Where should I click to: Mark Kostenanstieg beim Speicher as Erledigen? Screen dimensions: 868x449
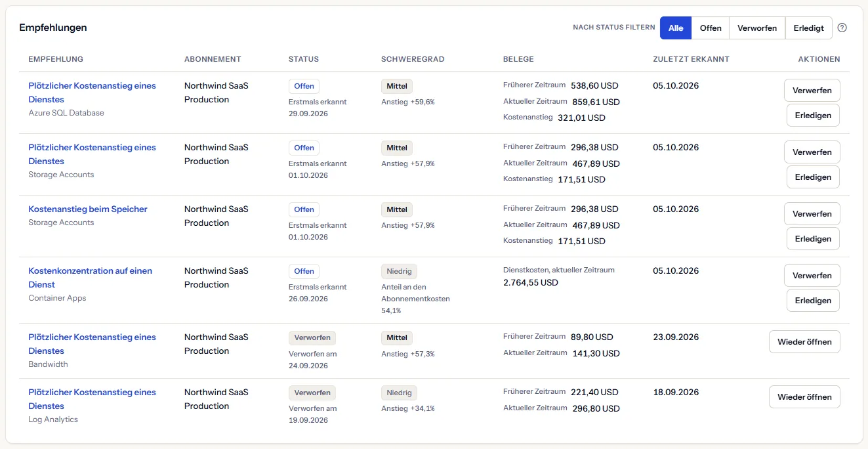click(813, 239)
